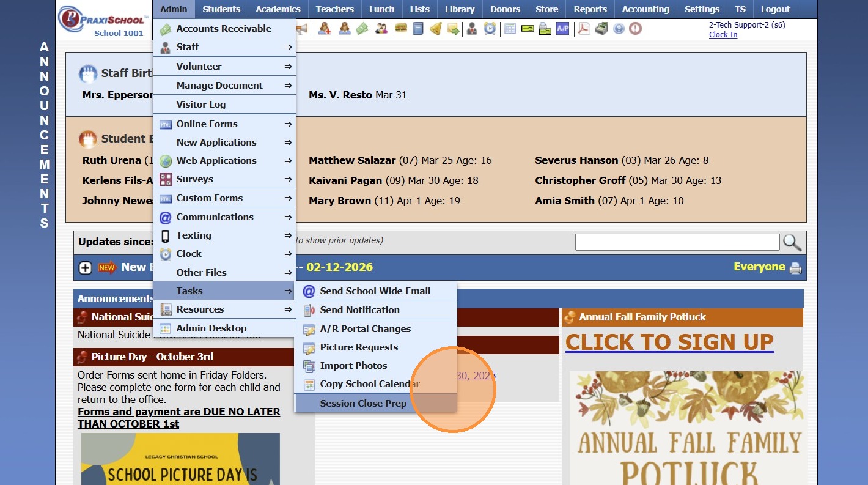Open the Settings menu
Viewport: 868px width, 485px height.
(702, 9)
